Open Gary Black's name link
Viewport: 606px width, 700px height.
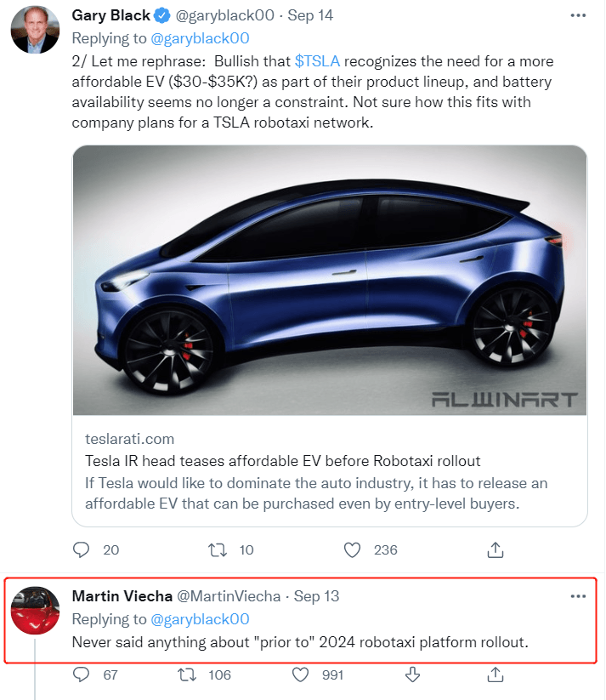pos(111,15)
